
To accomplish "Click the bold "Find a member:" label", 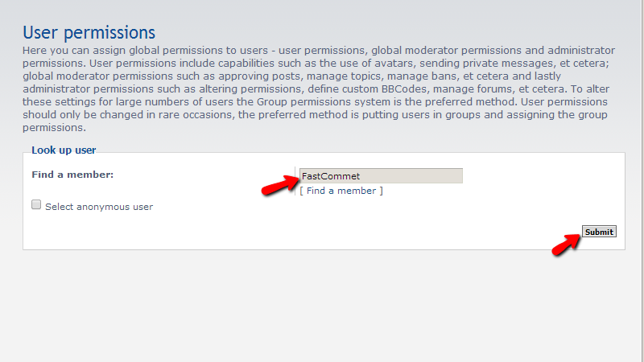I will 72,175.
